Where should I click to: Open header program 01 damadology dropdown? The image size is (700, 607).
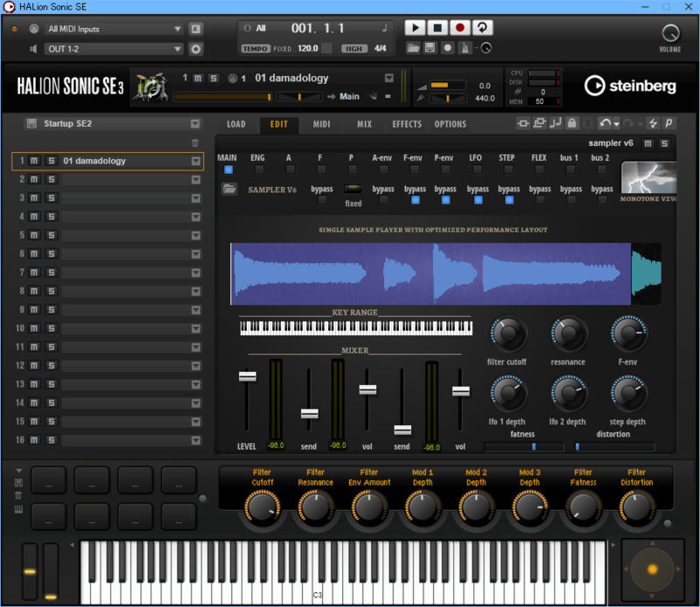[x=389, y=78]
